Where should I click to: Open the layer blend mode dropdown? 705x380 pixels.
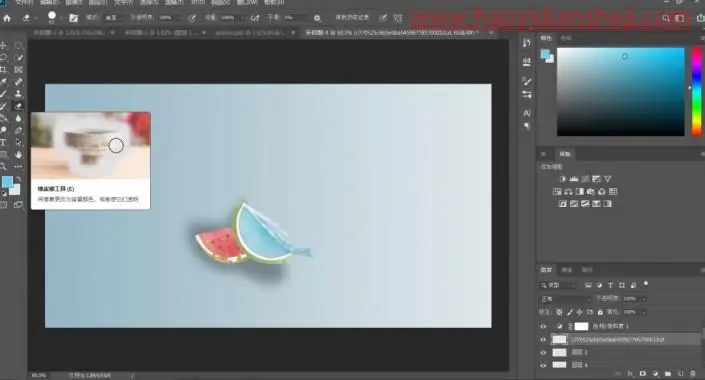pyautogui.click(x=566, y=299)
